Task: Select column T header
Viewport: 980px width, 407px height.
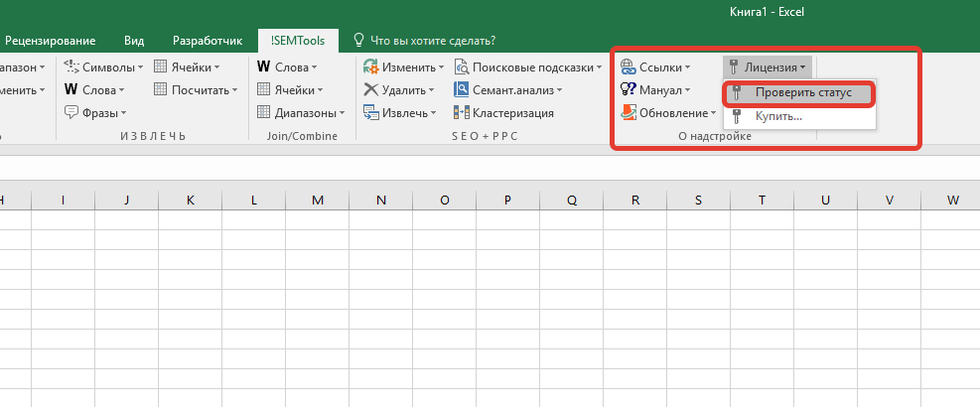Action: 762,201
